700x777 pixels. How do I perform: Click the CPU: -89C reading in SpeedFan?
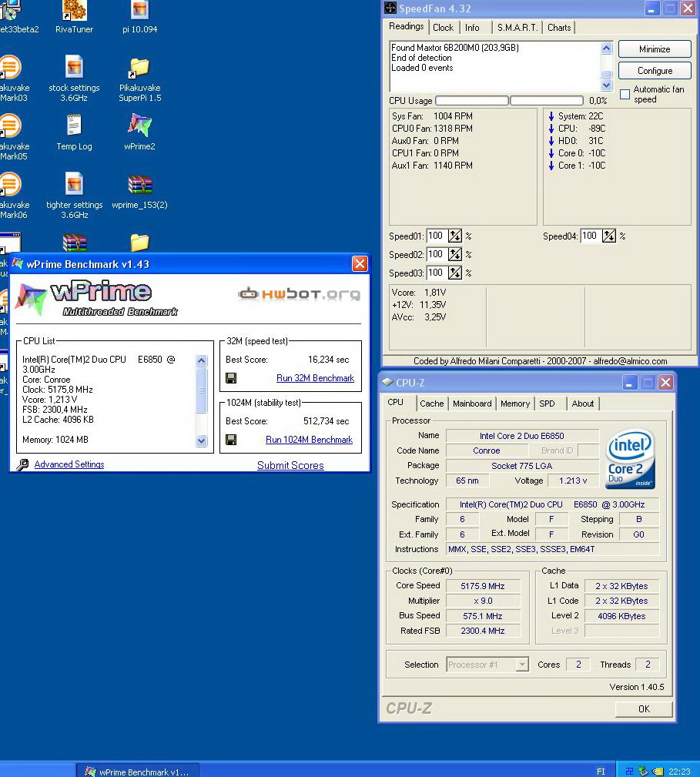pos(581,129)
